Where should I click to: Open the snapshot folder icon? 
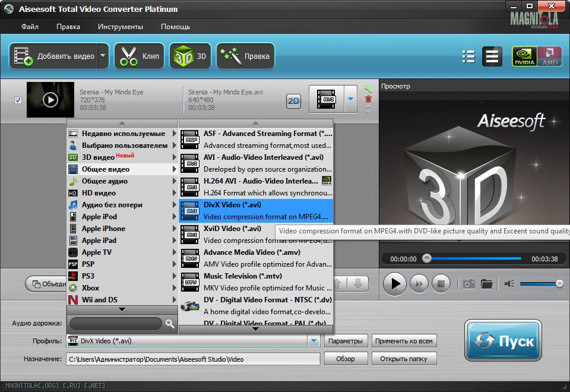click(487, 284)
